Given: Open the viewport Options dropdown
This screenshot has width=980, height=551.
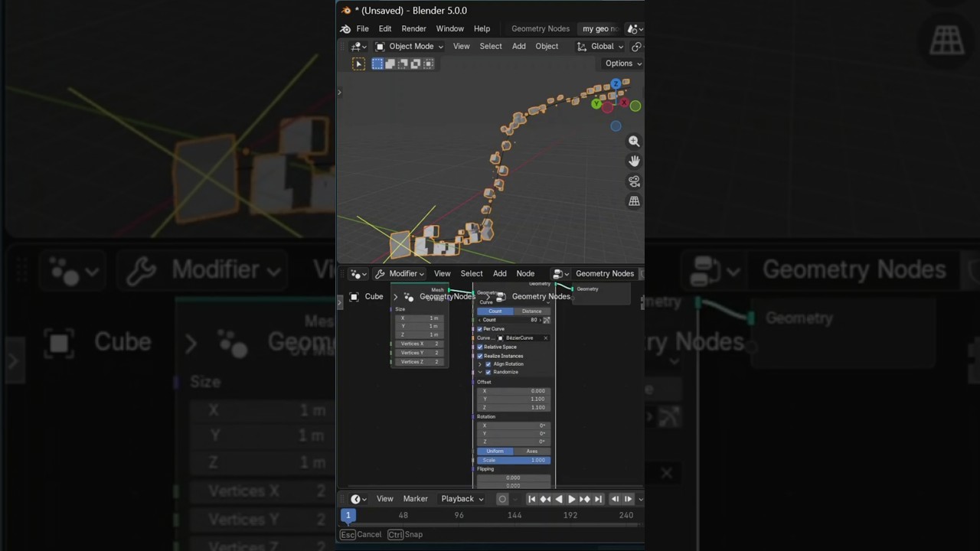Looking at the screenshot, I should tap(622, 64).
